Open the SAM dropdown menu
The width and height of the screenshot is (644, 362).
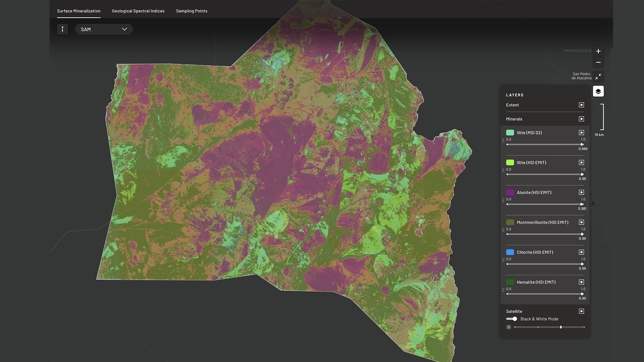(104, 29)
